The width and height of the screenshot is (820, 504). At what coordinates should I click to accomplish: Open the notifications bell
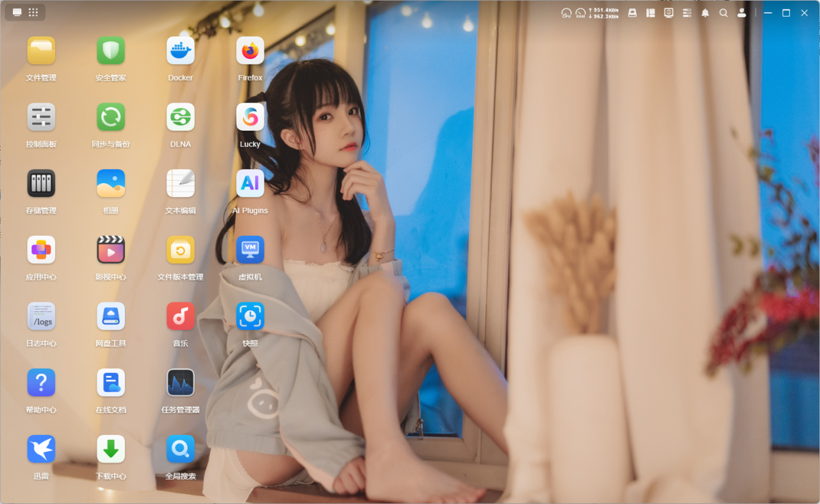tap(705, 13)
